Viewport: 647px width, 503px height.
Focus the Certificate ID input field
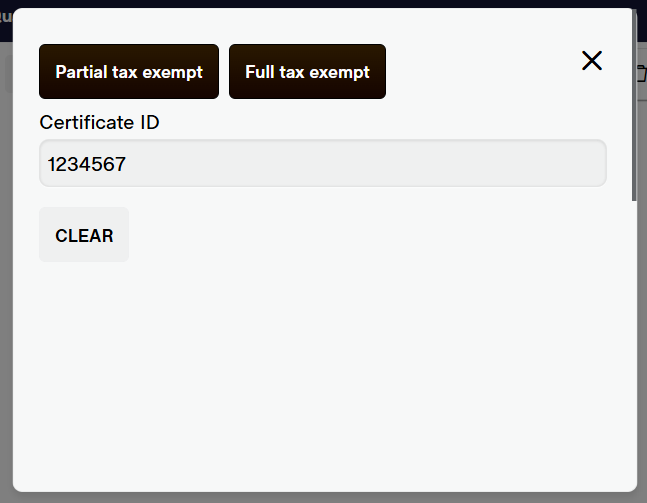323,163
